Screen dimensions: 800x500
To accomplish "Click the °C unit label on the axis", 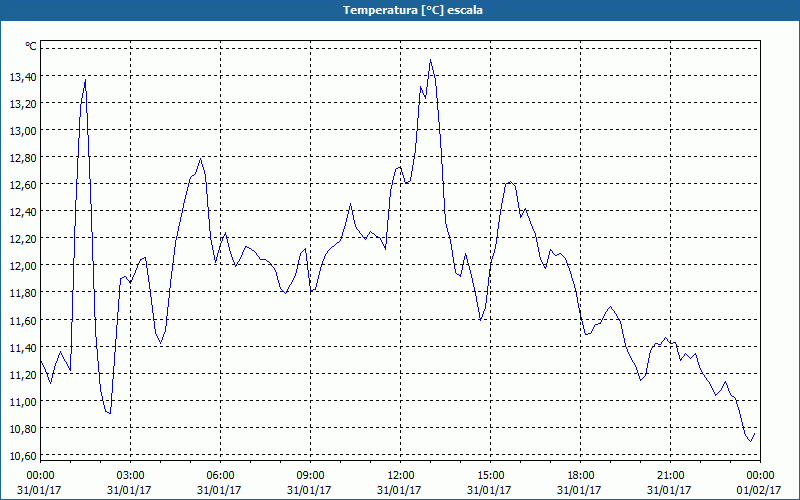I will [x=31, y=46].
